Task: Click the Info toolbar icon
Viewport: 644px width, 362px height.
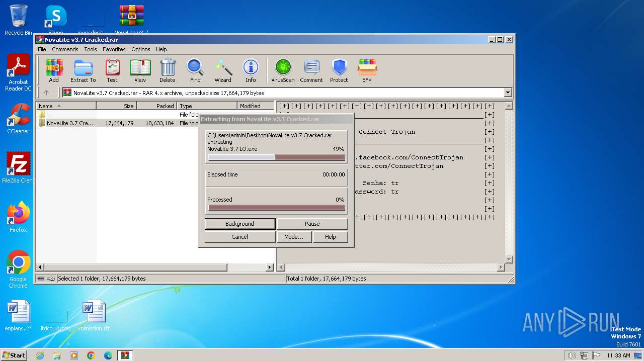Action: 251,70
